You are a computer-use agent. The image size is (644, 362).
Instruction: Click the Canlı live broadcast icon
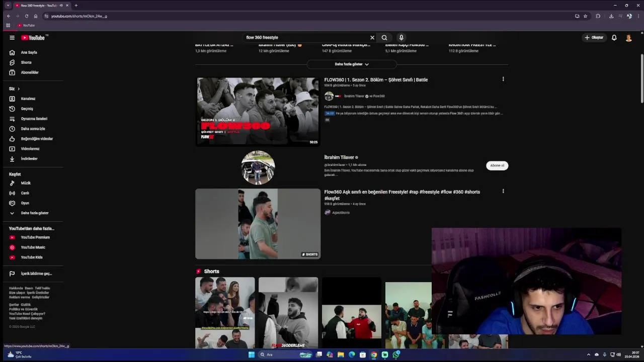12,193
